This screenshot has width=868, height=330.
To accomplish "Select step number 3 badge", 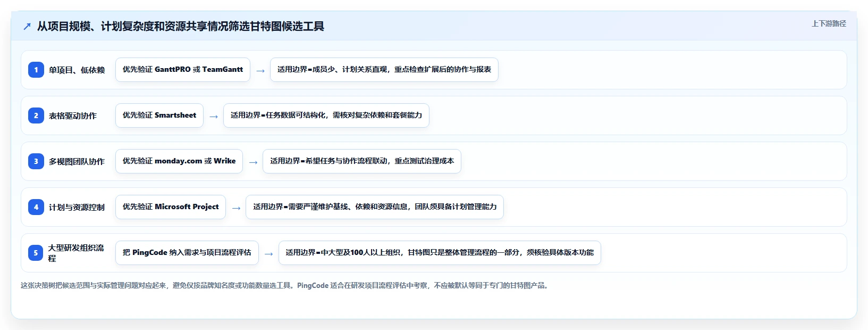I will (36, 161).
